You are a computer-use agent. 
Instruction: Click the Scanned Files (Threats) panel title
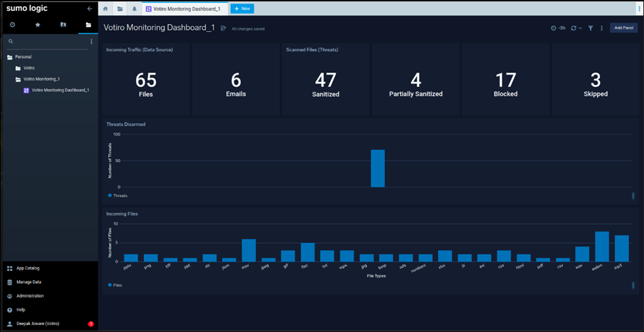click(x=312, y=50)
